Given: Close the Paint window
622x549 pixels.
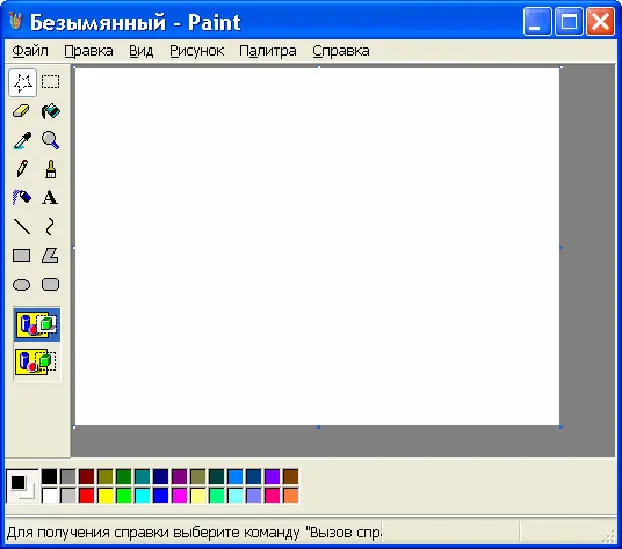Looking at the screenshot, I should tap(600, 22).
